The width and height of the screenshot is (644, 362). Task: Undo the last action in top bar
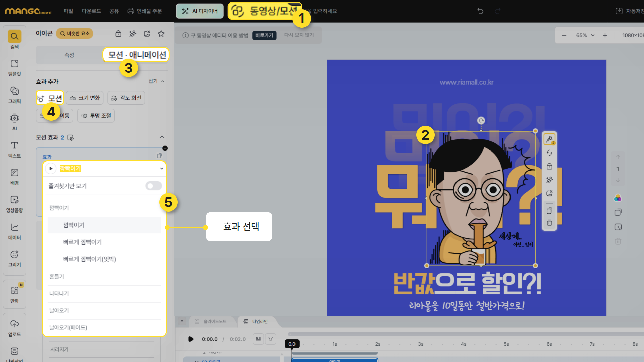[480, 11]
